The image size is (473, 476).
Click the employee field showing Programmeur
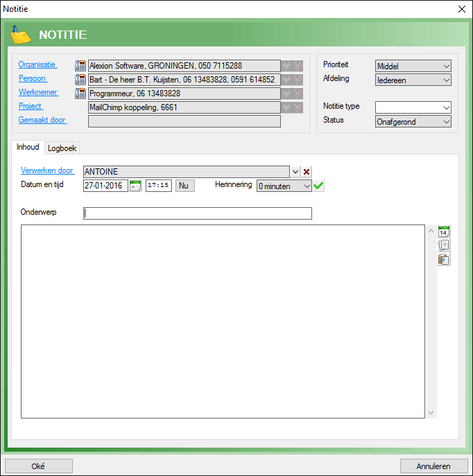point(184,94)
